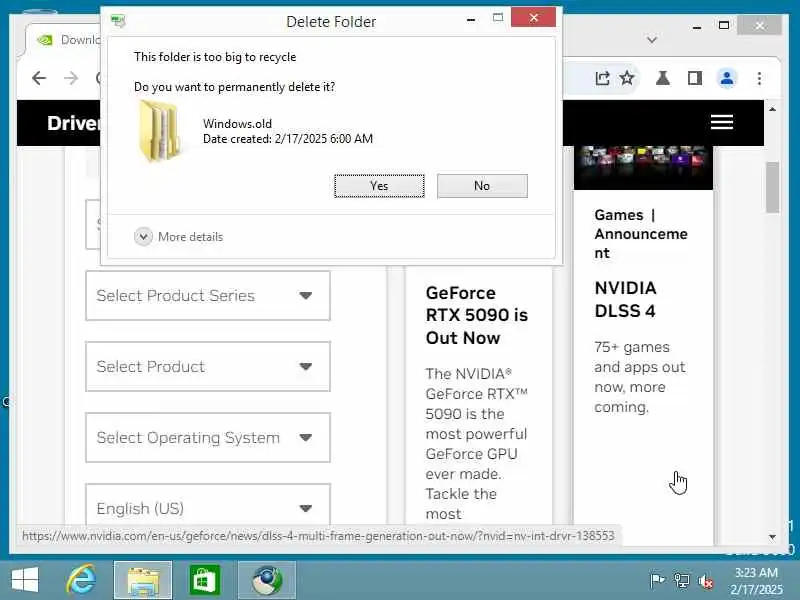The width and height of the screenshot is (800, 600).
Task: Open the browser extension flask icon
Action: coord(663,78)
